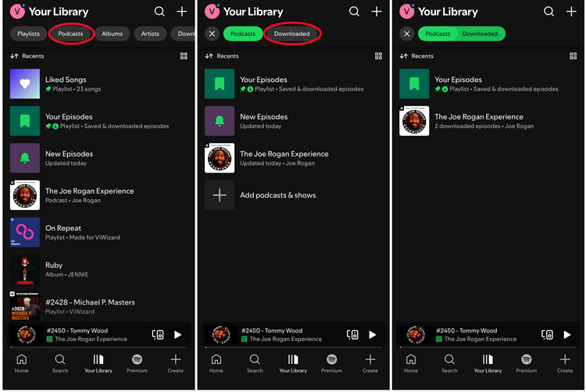Open #2428 - Michael P. Masters playlist
Screen dimensions: 586x392
tap(98, 306)
